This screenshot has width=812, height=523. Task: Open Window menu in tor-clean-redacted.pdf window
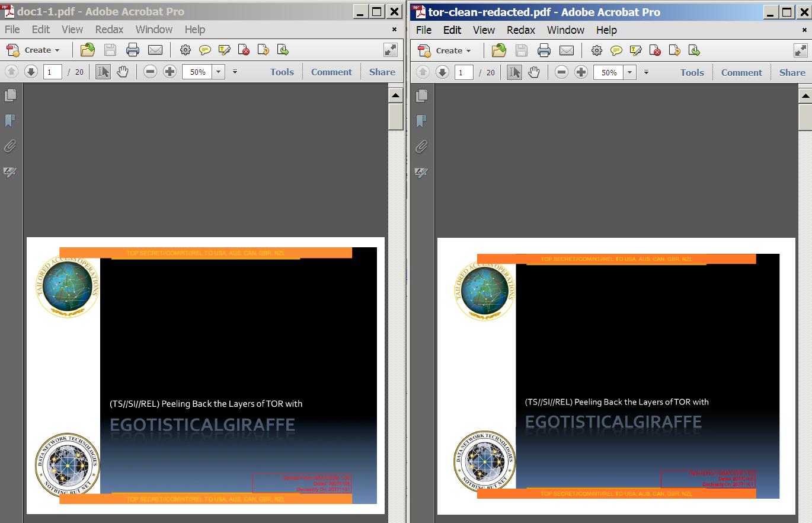tap(565, 30)
